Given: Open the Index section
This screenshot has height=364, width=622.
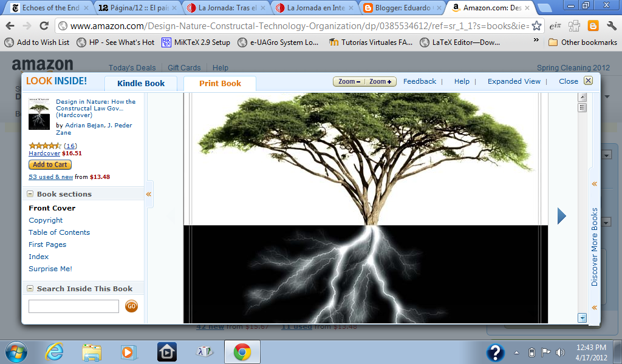Looking at the screenshot, I should pos(38,257).
